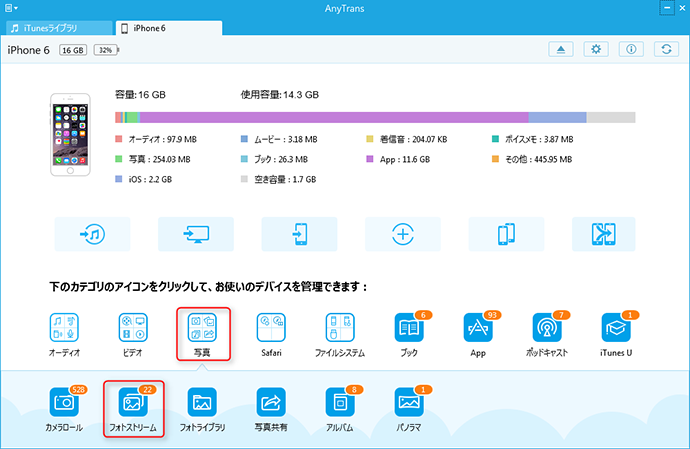Open Photo Library (フォトライブラリ) icon
The image size is (690, 449).
202,402
